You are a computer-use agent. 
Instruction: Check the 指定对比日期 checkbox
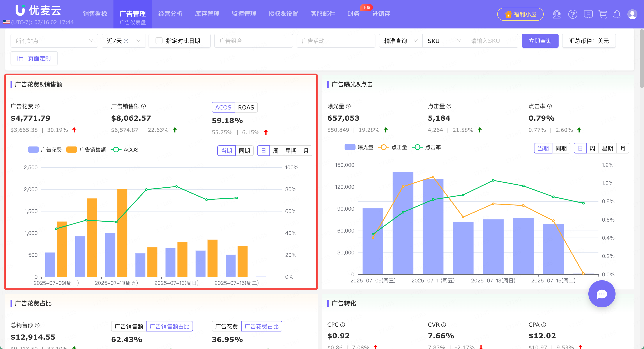(x=159, y=41)
